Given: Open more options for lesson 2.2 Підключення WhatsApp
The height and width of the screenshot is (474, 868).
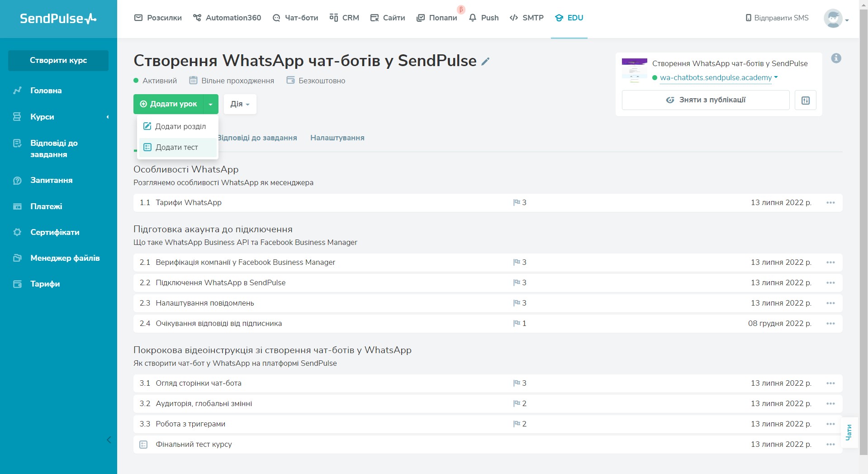Looking at the screenshot, I should [830, 282].
